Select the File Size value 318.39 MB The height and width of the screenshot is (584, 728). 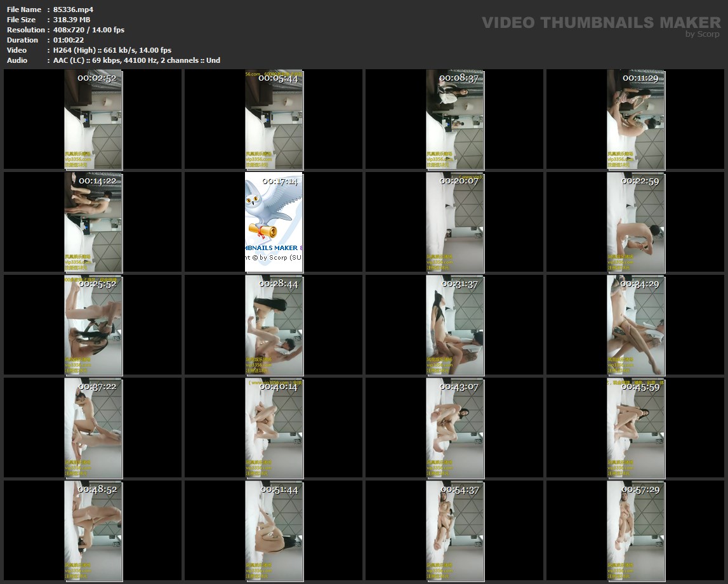72,20
